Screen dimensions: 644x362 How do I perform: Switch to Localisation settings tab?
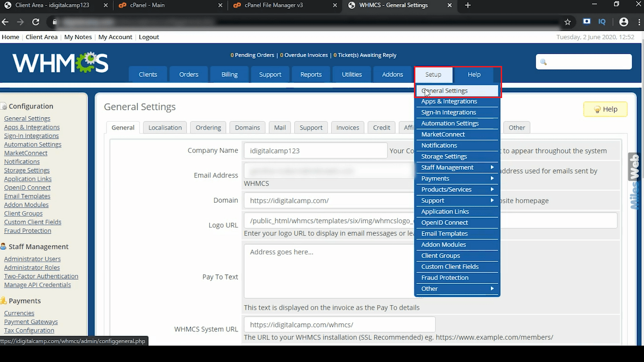click(165, 127)
